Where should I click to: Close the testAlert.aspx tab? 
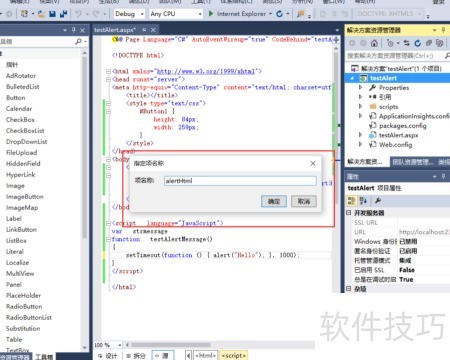[153, 30]
